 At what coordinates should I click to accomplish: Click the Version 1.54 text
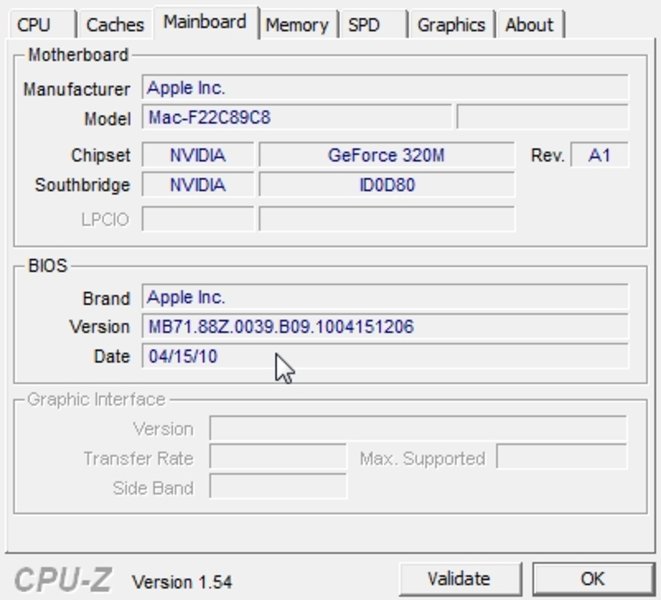pyautogui.click(x=182, y=582)
